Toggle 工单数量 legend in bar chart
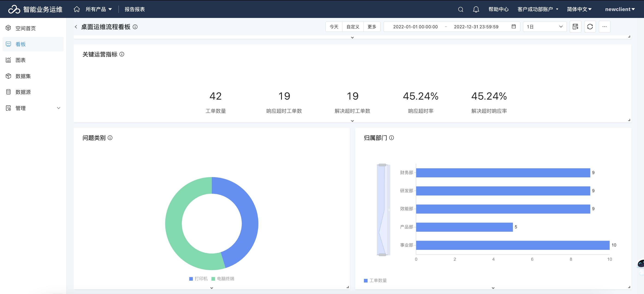 375,280
